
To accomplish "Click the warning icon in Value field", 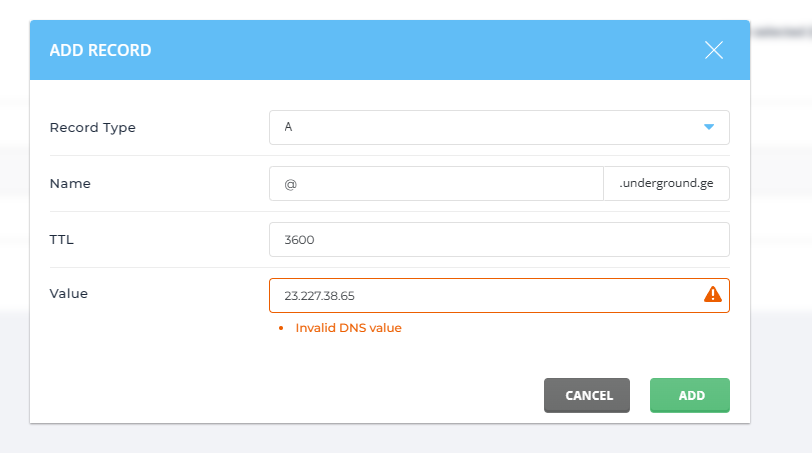I will pos(712,294).
